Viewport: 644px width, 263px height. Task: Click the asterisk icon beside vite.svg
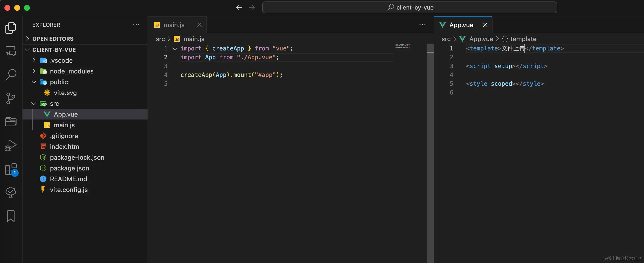47,93
